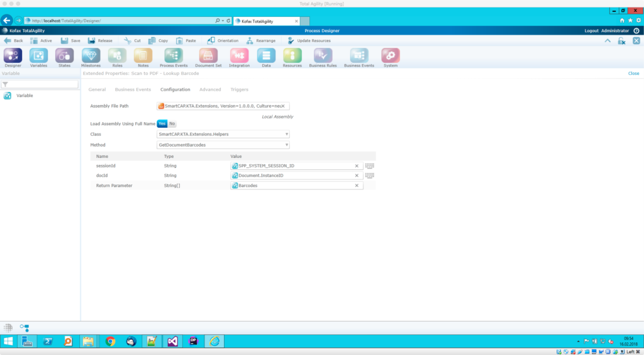Set Load Assembly Using Full Name to Yes
The width and height of the screenshot is (644, 355).
(x=162, y=124)
